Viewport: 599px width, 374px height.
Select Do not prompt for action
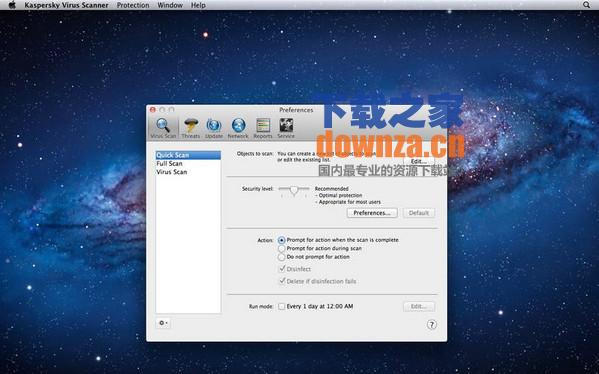tap(282, 257)
